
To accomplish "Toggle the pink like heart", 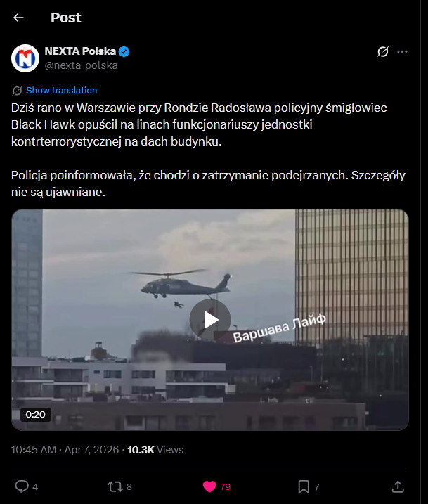I will (209, 486).
